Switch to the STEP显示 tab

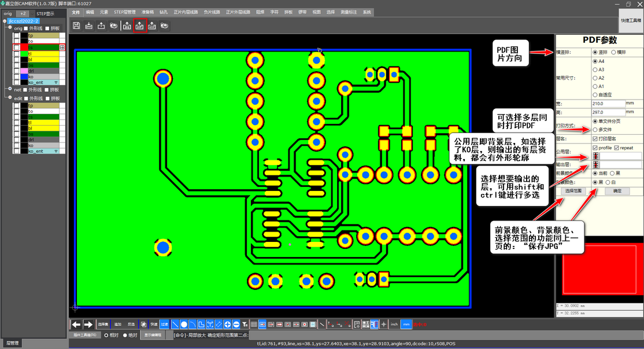click(45, 12)
